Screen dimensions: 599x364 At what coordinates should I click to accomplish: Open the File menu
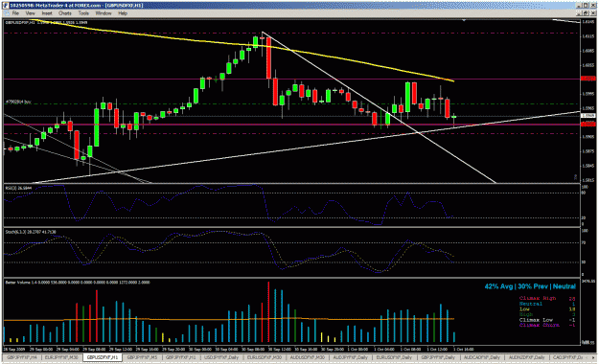pyautogui.click(x=15, y=13)
